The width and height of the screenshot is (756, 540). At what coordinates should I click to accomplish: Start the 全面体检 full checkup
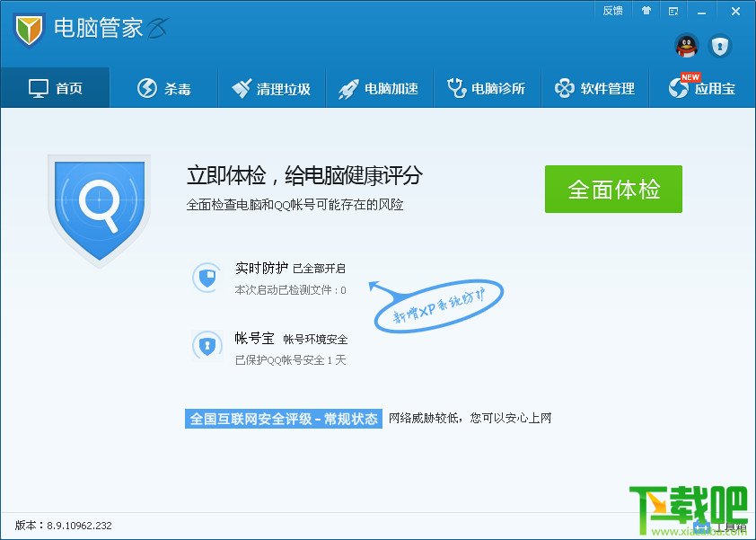613,190
